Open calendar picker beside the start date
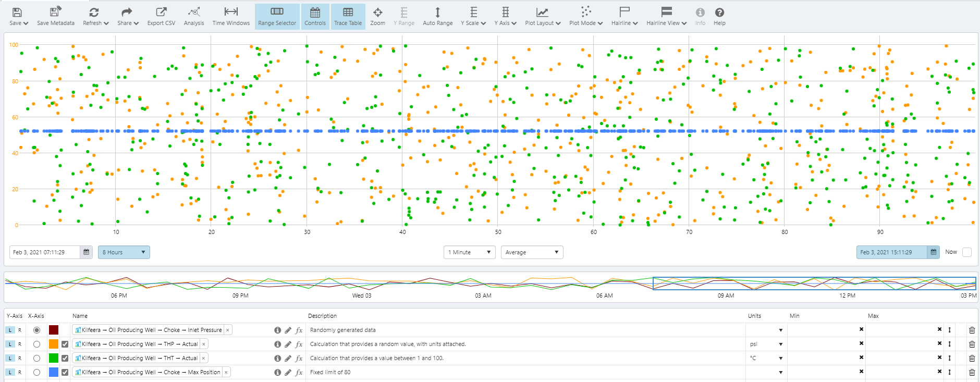980x382 pixels. (x=87, y=252)
